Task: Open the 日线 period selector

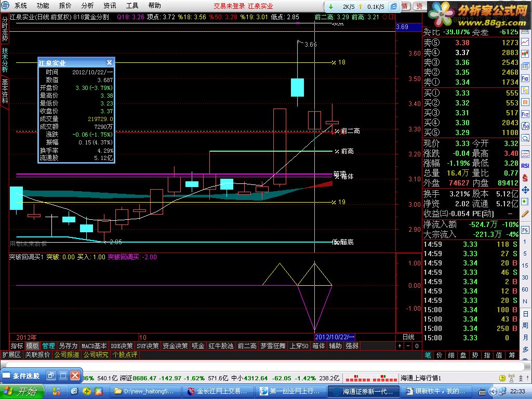Action: point(408,337)
